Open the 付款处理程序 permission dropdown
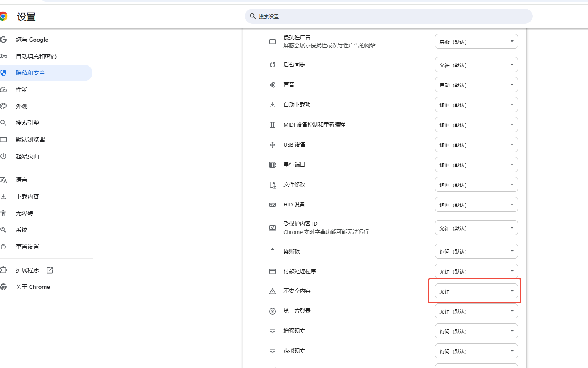 click(x=476, y=271)
